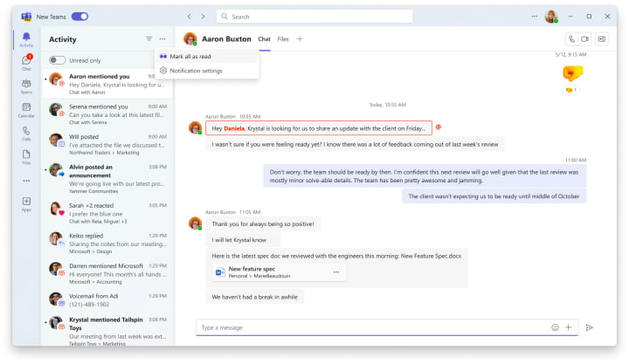
Task: Click the Word document icon on attachment
Action: point(220,272)
